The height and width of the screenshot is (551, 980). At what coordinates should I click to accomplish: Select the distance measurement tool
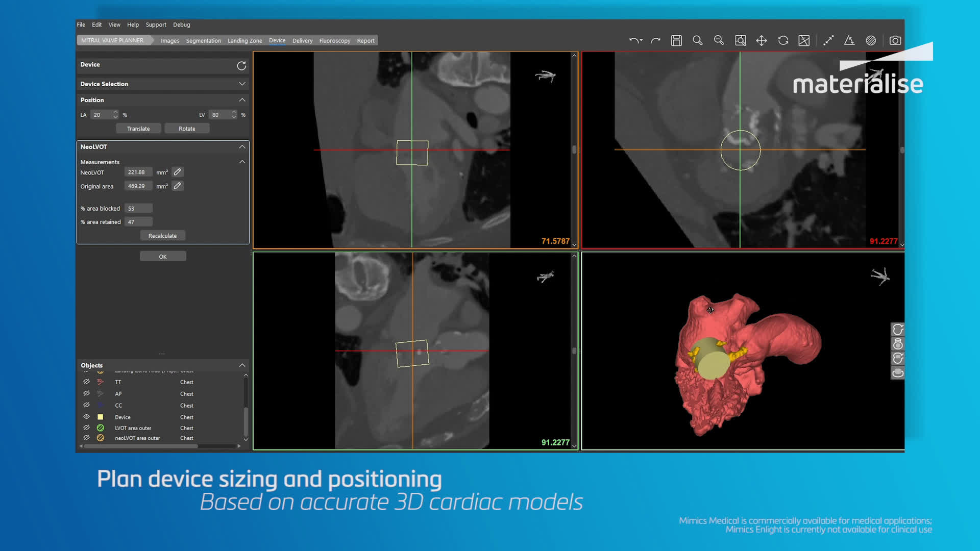pyautogui.click(x=828, y=41)
